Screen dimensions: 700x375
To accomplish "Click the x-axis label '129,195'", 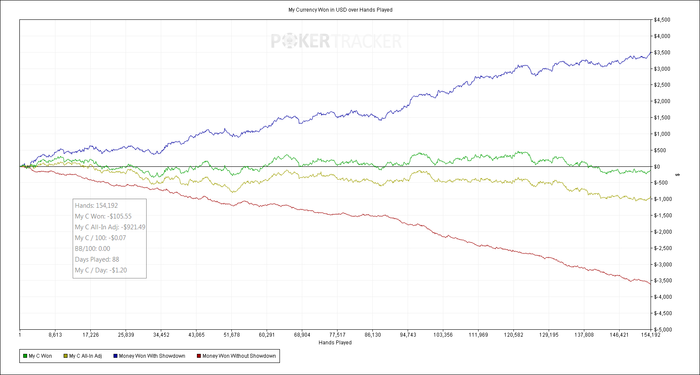I will coord(549,334).
